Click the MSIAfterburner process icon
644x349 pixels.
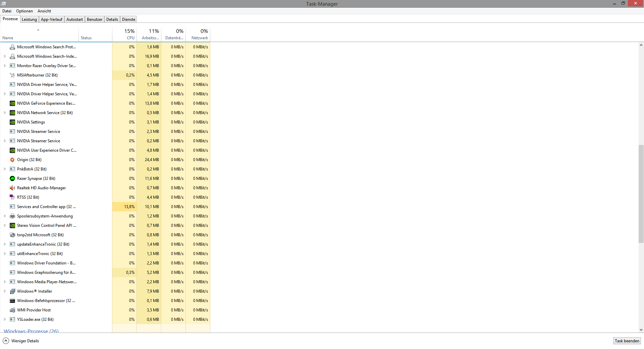12,75
